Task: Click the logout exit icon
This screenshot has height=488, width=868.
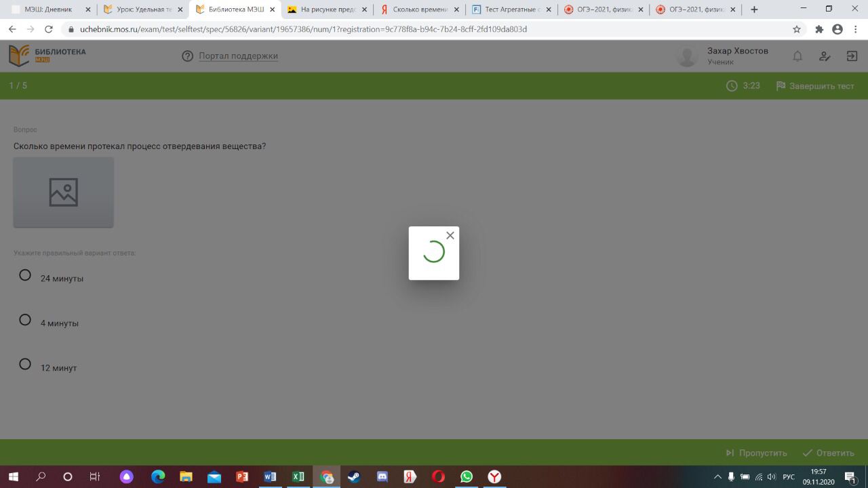Action: click(852, 56)
